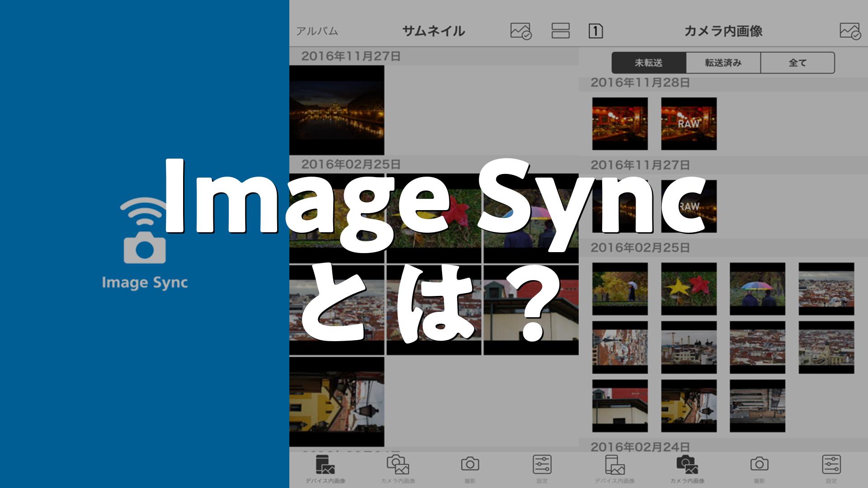Open the rainbow umbrella couple photo in カメラ内画像

pos(758,289)
